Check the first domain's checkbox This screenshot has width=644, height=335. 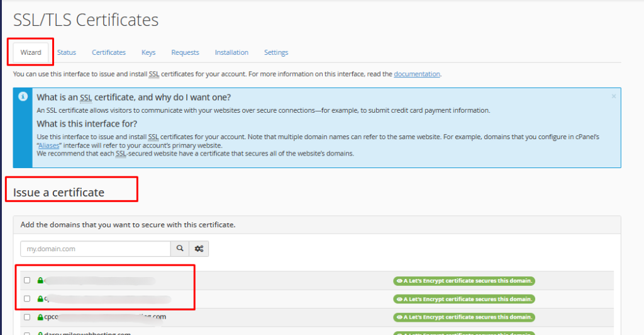click(x=26, y=281)
